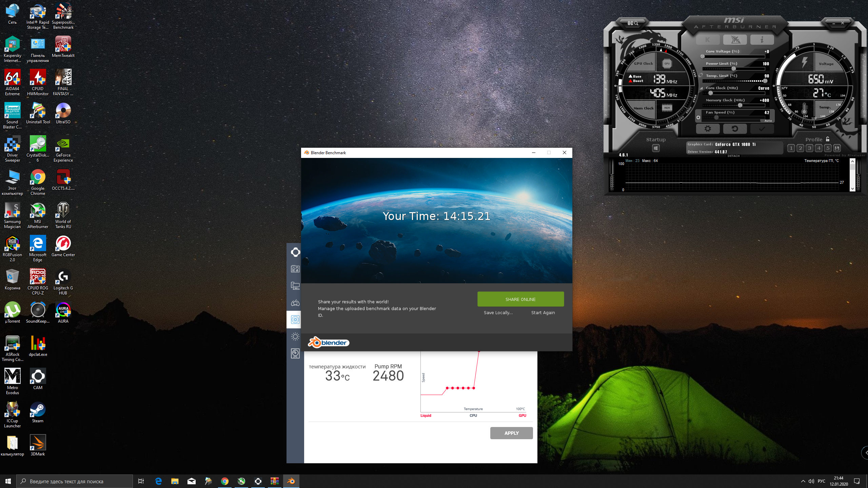This screenshot has width=868, height=488.
Task: Switch to CAM dashboard sidebar tab
Action: [295, 269]
